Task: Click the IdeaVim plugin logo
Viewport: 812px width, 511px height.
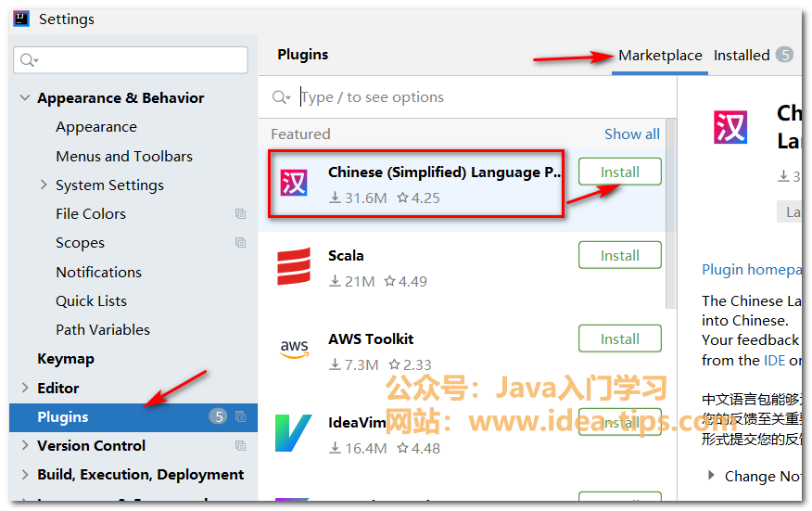Action: 293,433
